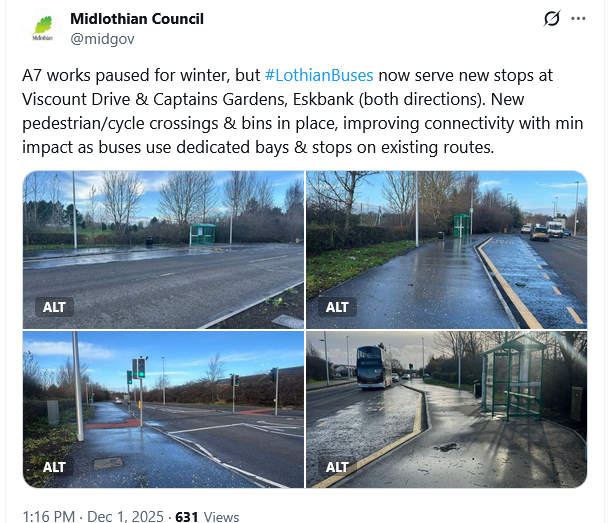Open the Midlothian Council profile name
609x523 pixels.
point(137,19)
